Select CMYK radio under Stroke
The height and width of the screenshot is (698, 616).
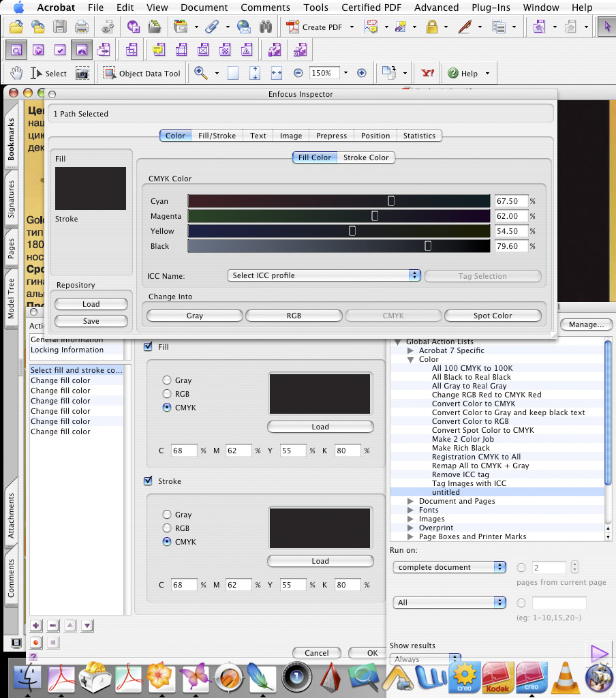(x=167, y=541)
